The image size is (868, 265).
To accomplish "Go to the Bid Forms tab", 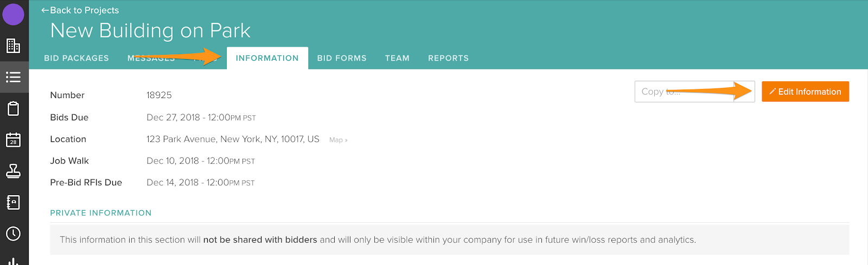I will coord(342,58).
